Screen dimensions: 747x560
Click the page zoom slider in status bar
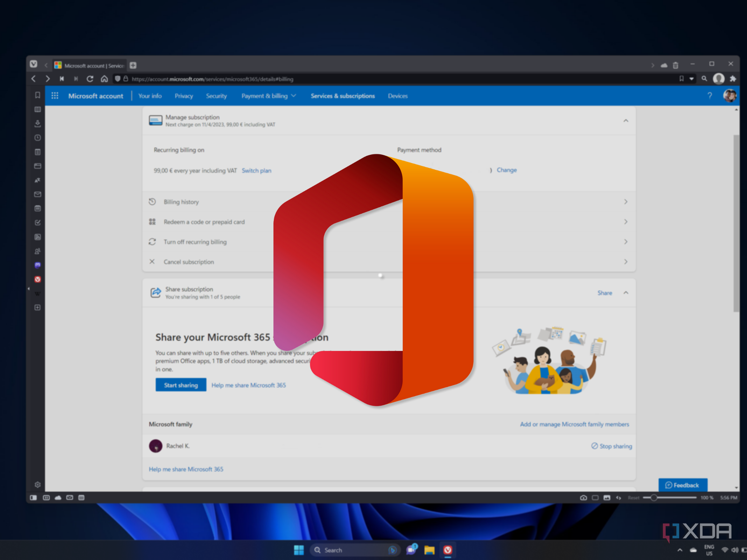(669, 497)
